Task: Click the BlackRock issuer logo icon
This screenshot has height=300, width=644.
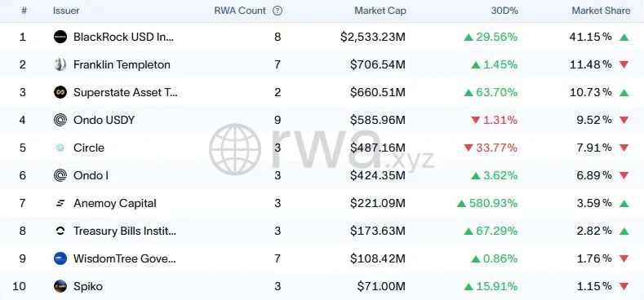Action: point(60,37)
